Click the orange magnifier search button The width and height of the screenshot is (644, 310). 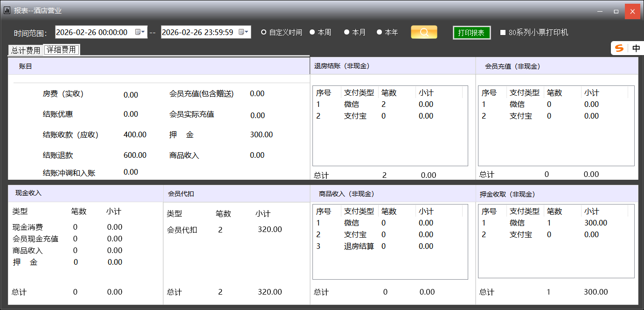click(x=424, y=32)
